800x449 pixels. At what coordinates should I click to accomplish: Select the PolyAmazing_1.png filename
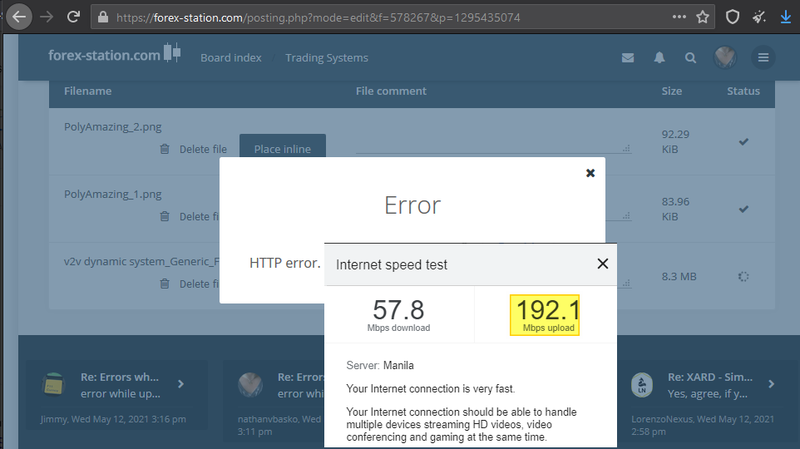coord(113,194)
